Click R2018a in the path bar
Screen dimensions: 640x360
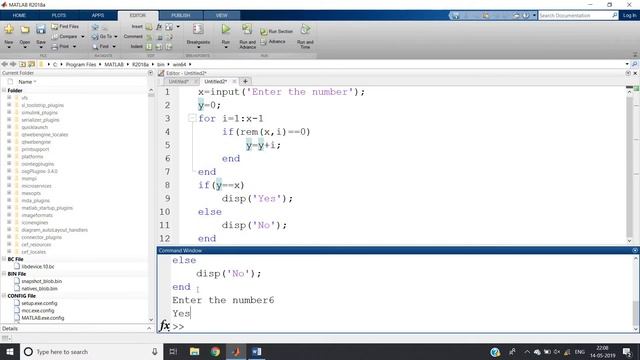(x=140, y=64)
